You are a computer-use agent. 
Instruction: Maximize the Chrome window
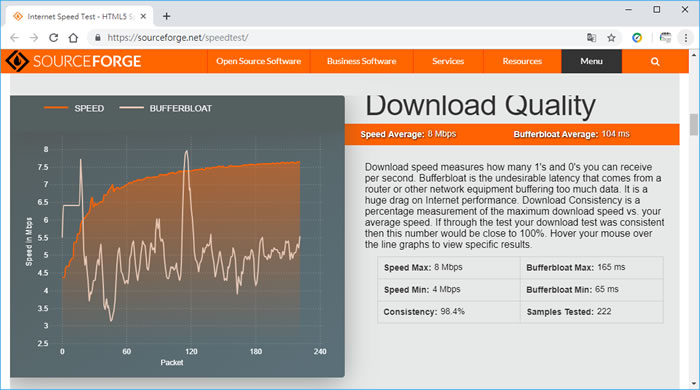coord(657,9)
